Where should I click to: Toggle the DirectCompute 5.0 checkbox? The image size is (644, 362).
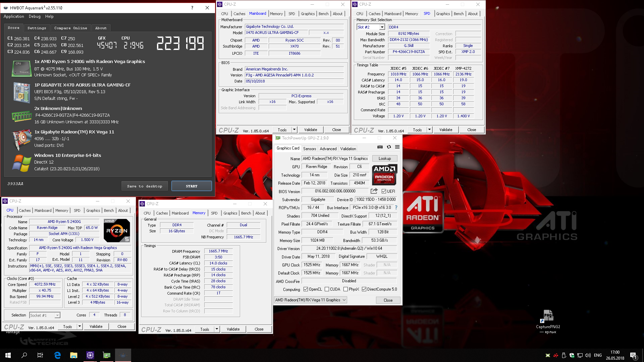point(364,289)
